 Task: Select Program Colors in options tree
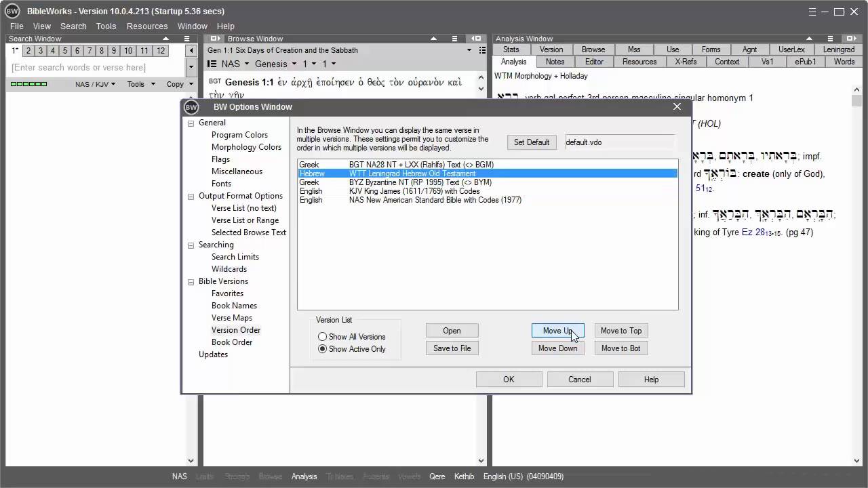click(239, 135)
